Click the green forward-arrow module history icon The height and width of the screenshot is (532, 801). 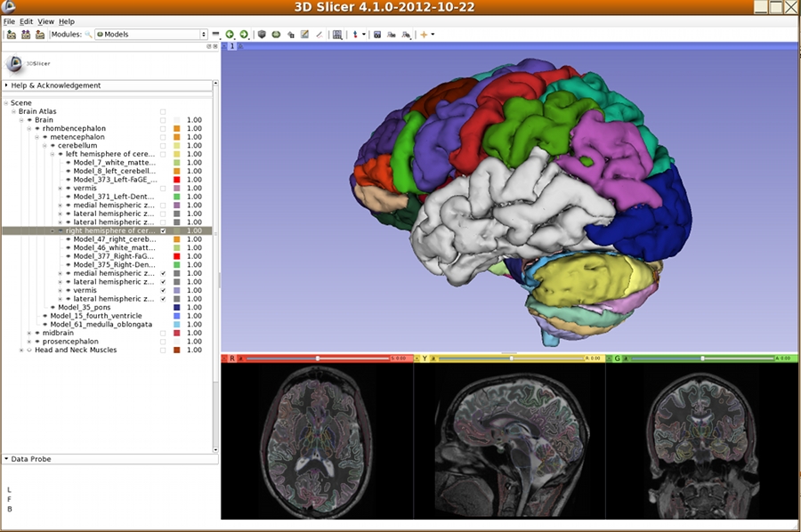pyautogui.click(x=243, y=35)
